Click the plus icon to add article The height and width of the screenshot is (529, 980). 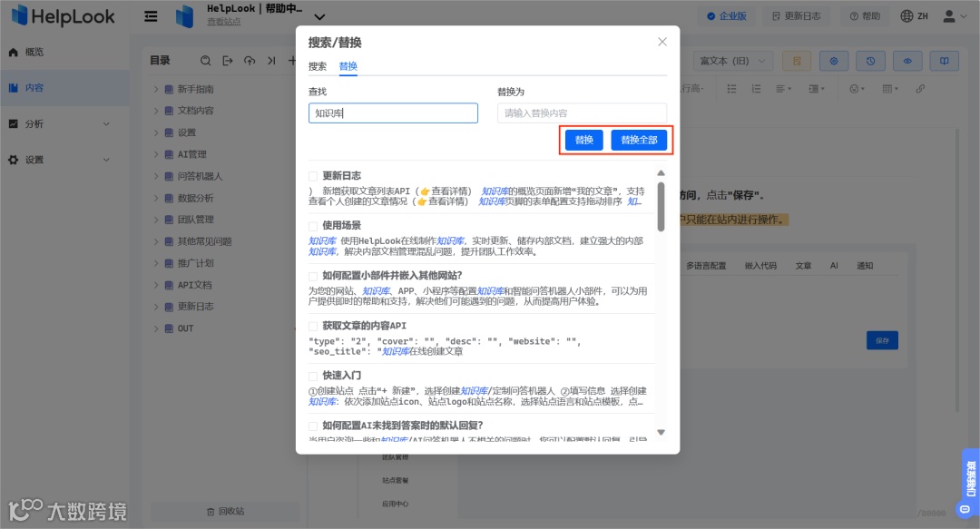tap(293, 60)
